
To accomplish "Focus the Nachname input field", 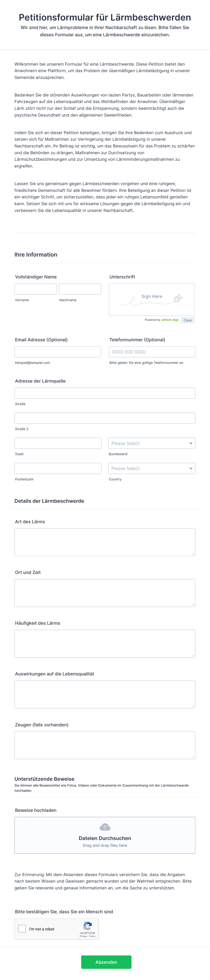I will (x=80, y=289).
